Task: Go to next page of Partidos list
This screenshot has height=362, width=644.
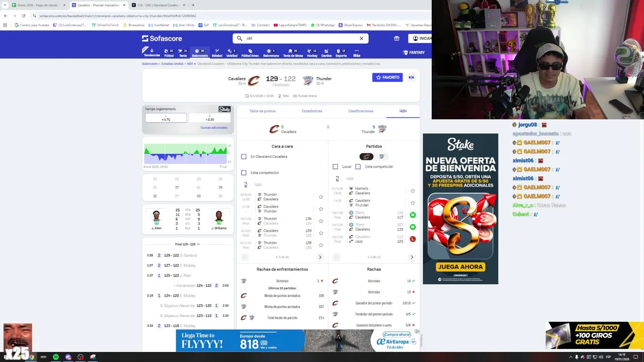Action: [x=412, y=257]
